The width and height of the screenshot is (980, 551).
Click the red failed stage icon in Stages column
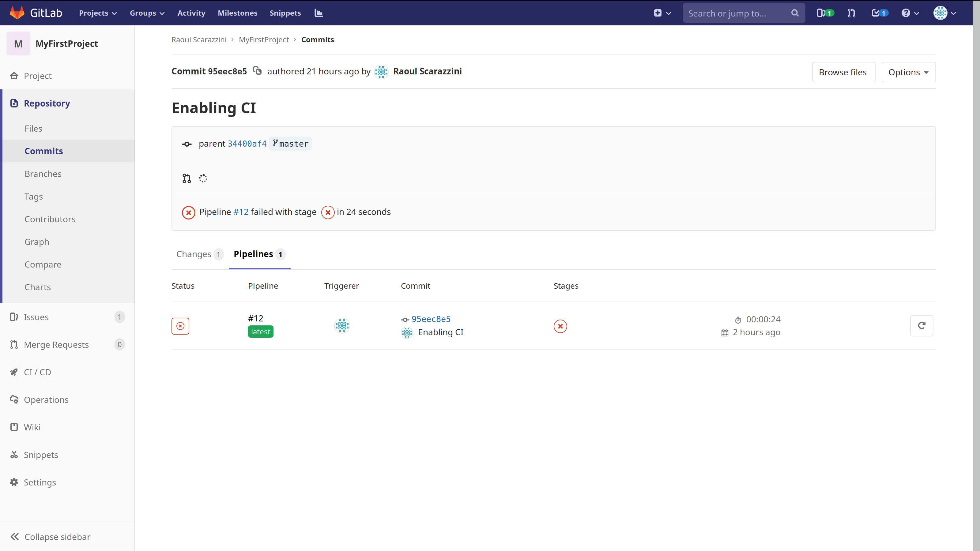[560, 326]
